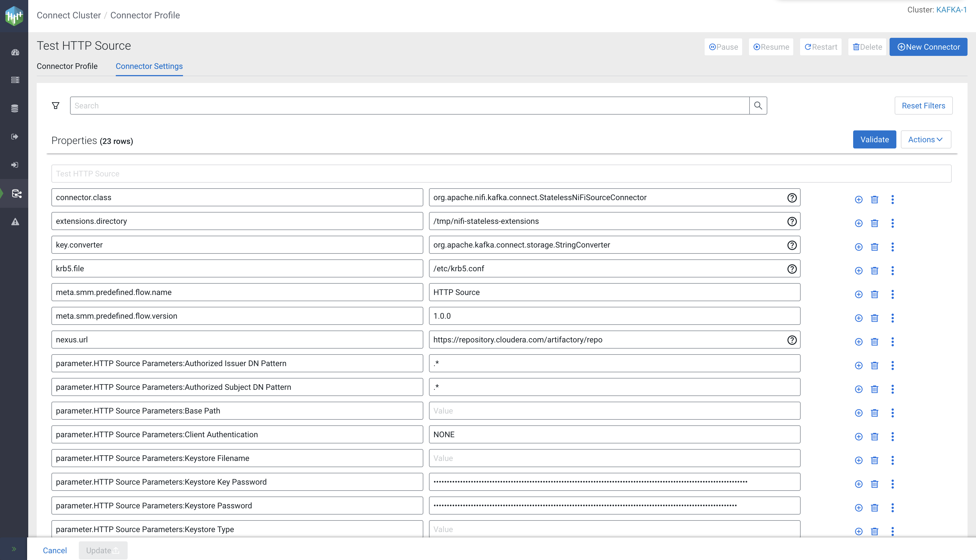The height and width of the screenshot is (560, 976).
Task: Select the Connector Settings tab
Action: point(149,66)
